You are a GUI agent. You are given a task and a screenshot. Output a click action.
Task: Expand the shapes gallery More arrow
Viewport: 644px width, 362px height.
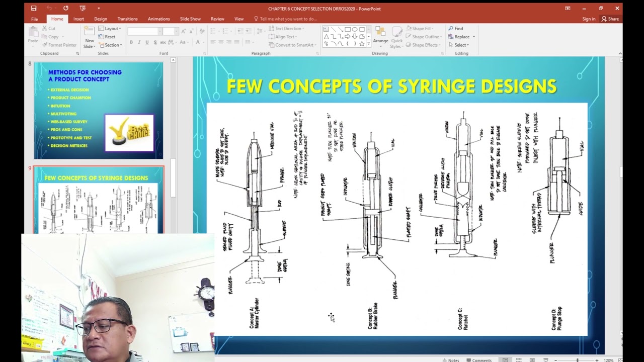click(369, 44)
